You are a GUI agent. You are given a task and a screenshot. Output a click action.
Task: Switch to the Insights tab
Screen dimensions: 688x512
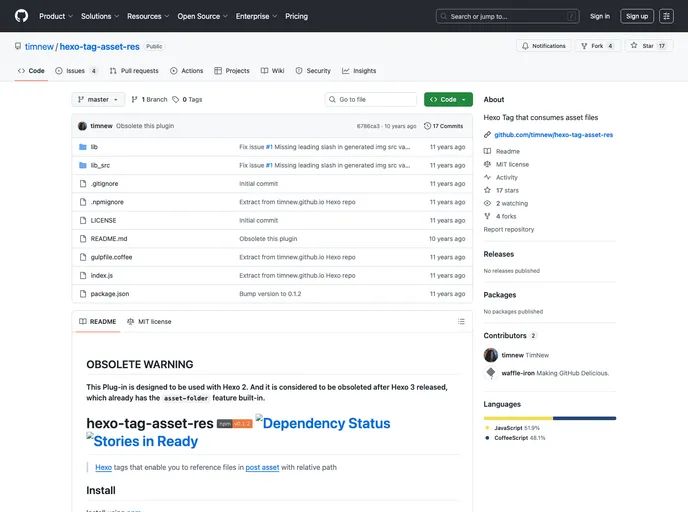[x=359, y=71]
